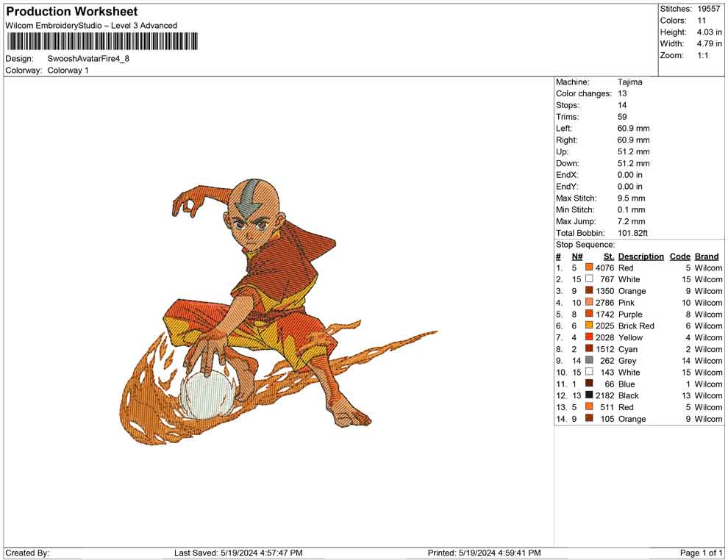The width and height of the screenshot is (728, 560).
Task: Click the Wilcom EmbroideryStudio – Level 3 Advanced text
Action: (x=91, y=26)
